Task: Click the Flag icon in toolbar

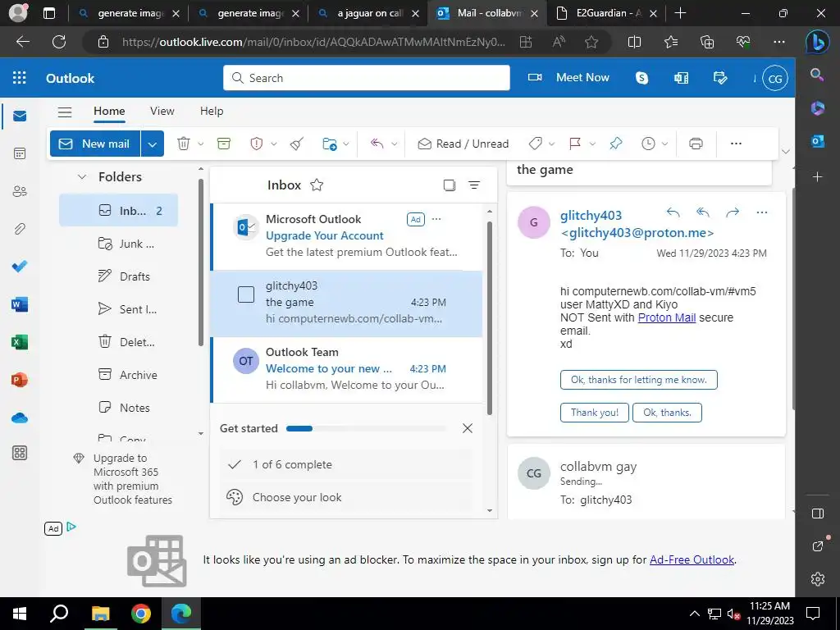Action: (575, 144)
